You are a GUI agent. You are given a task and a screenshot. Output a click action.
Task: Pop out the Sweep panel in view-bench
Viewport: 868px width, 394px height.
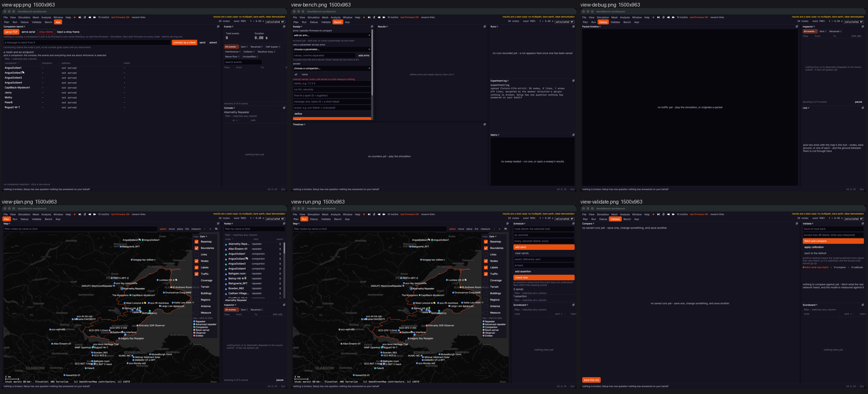pyautogui.click(x=372, y=27)
